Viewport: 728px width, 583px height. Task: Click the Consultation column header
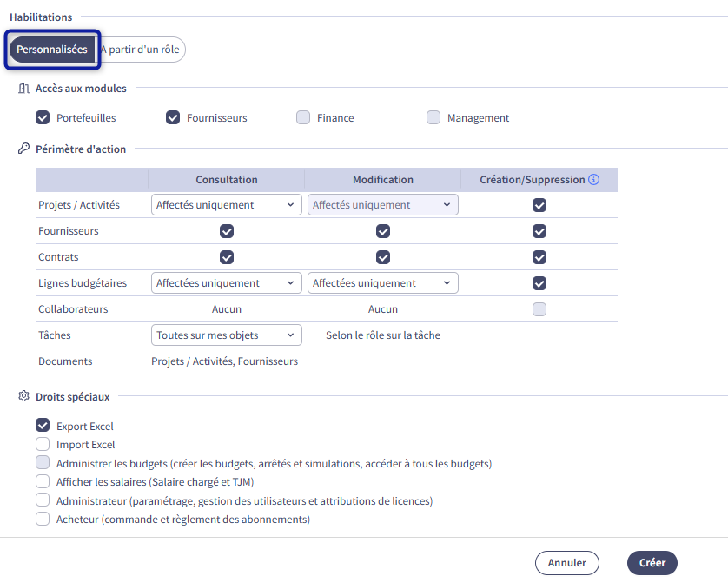(227, 180)
